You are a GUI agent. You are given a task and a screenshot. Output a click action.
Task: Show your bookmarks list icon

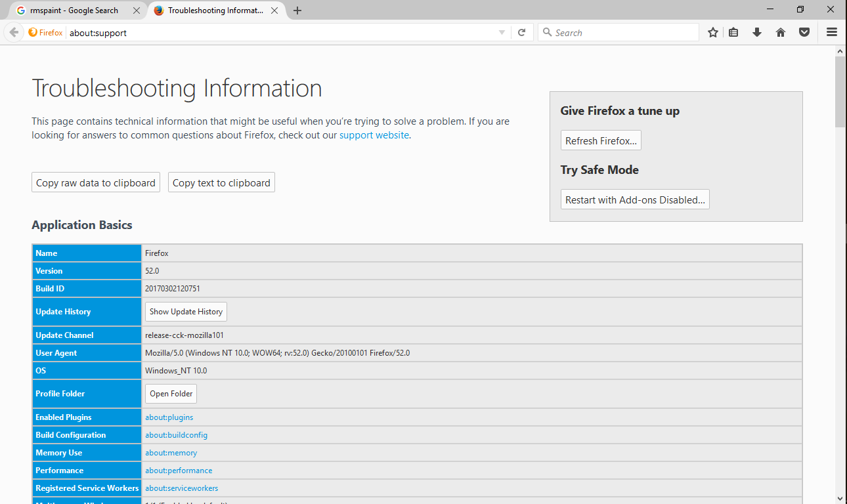click(734, 32)
